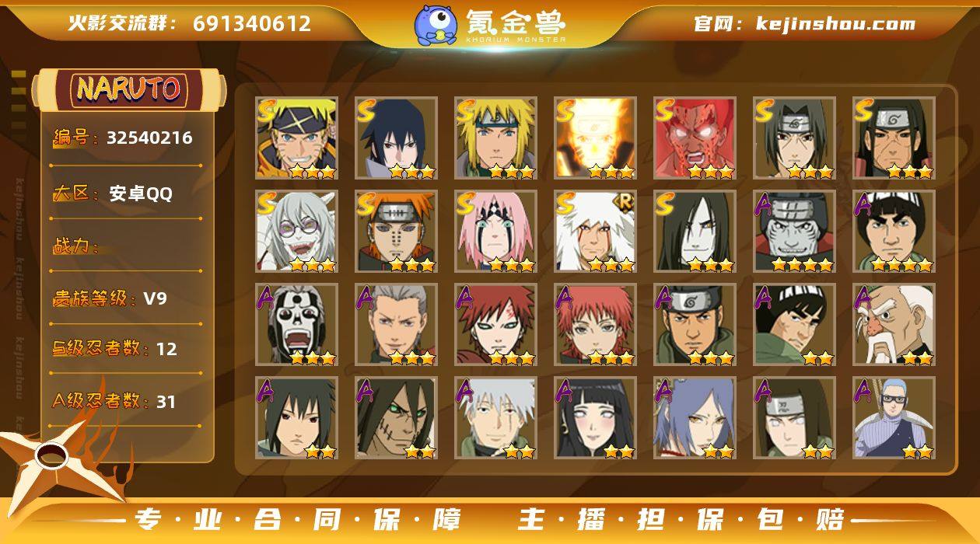The width and height of the screenshot is (980, 544).
Task: Click the S级忍者数 count row
Action: point(115,348)
